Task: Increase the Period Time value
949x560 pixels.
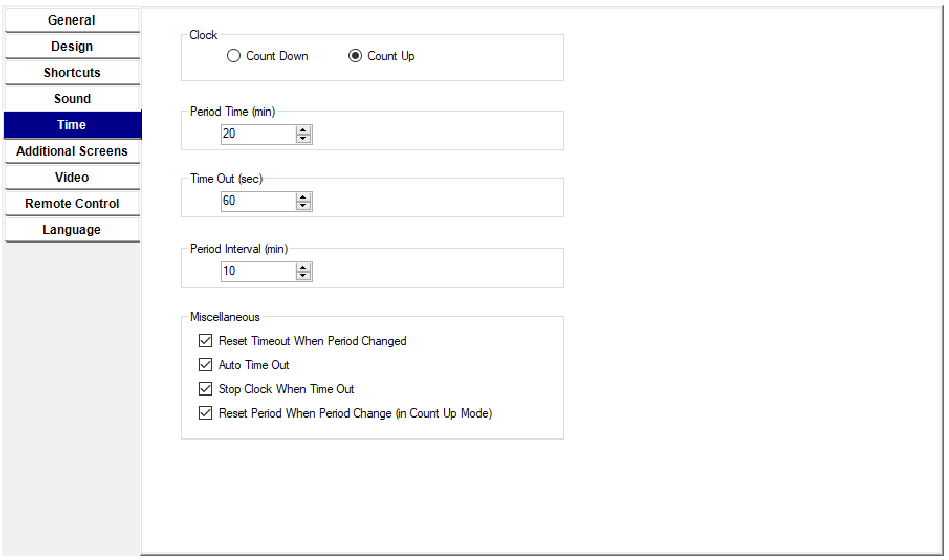Action: 303,130
